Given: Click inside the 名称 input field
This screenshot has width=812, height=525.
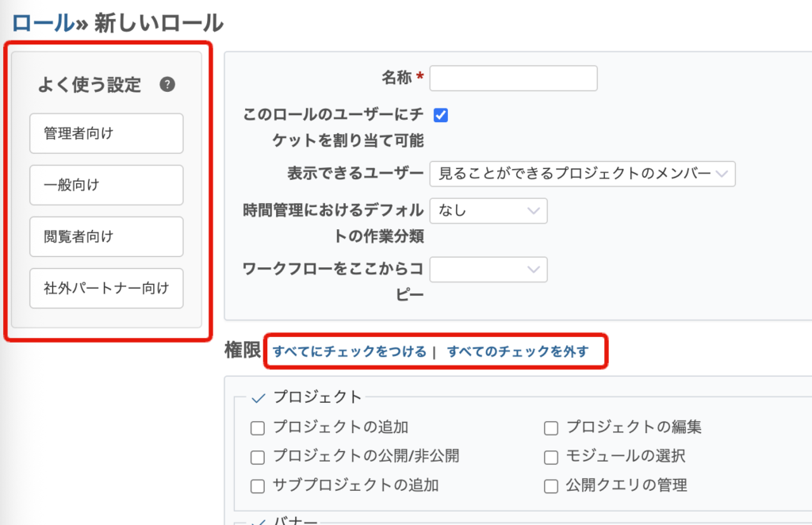Looking at the screenshot, I should pyautogui.click(x=513, y=78).
